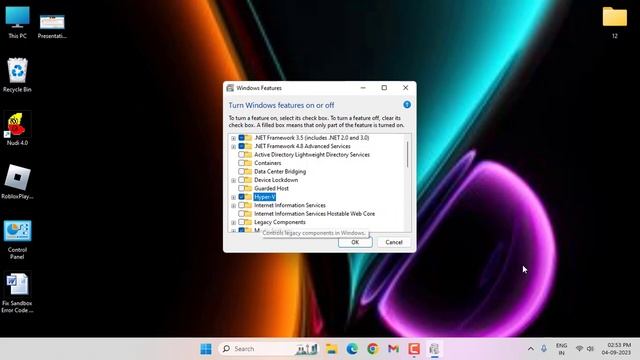Select Internet Information Services Hostable Web Core label
This screenshot has width=640, height=360.
coord(314,214)
